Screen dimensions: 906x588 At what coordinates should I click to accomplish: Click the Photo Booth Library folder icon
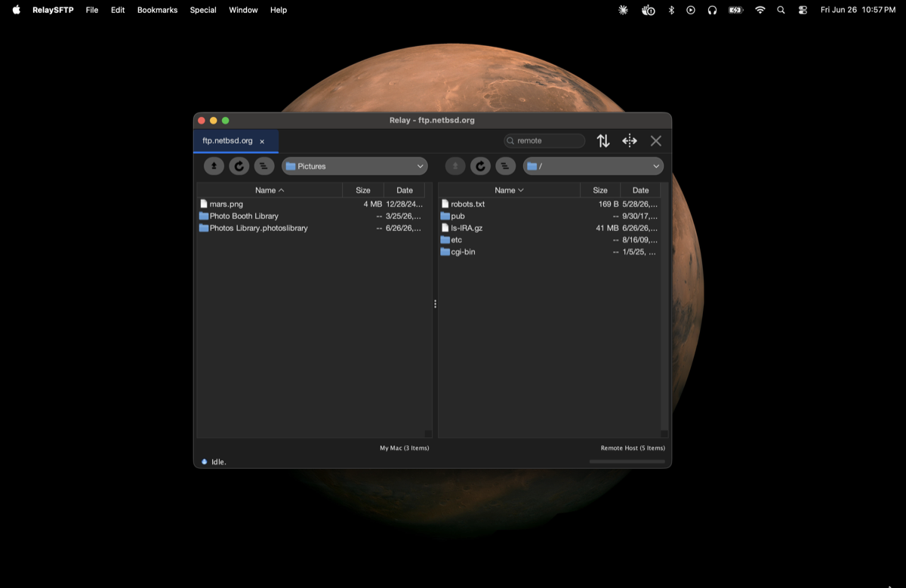click(204, 216)
